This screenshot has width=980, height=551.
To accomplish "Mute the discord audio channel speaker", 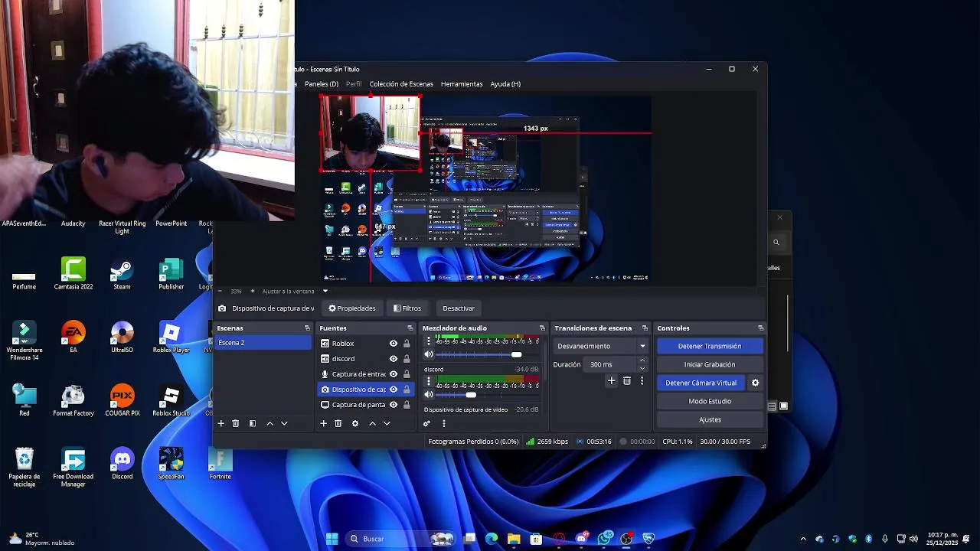I will click(429, 395).
